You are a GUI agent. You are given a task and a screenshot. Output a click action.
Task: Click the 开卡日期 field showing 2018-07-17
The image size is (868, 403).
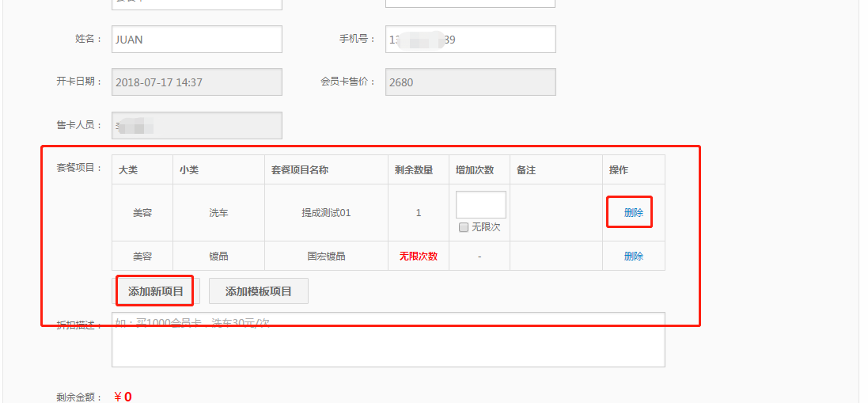[x=196, y=82]
